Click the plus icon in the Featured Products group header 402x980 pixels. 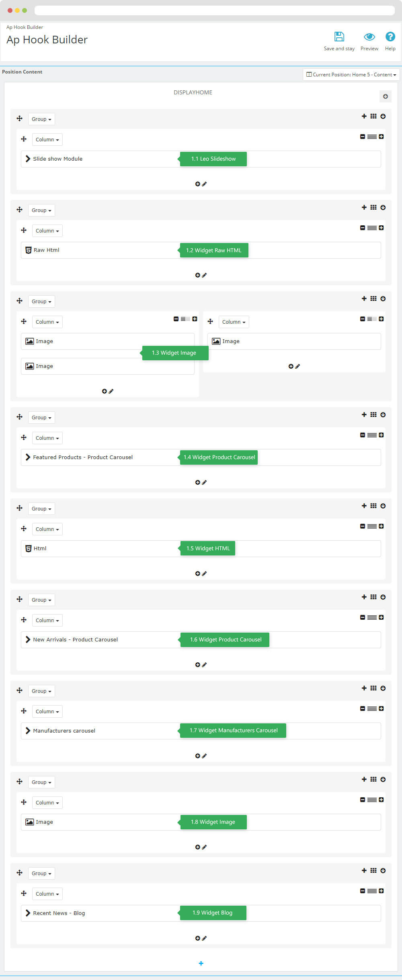click(364, 414)
